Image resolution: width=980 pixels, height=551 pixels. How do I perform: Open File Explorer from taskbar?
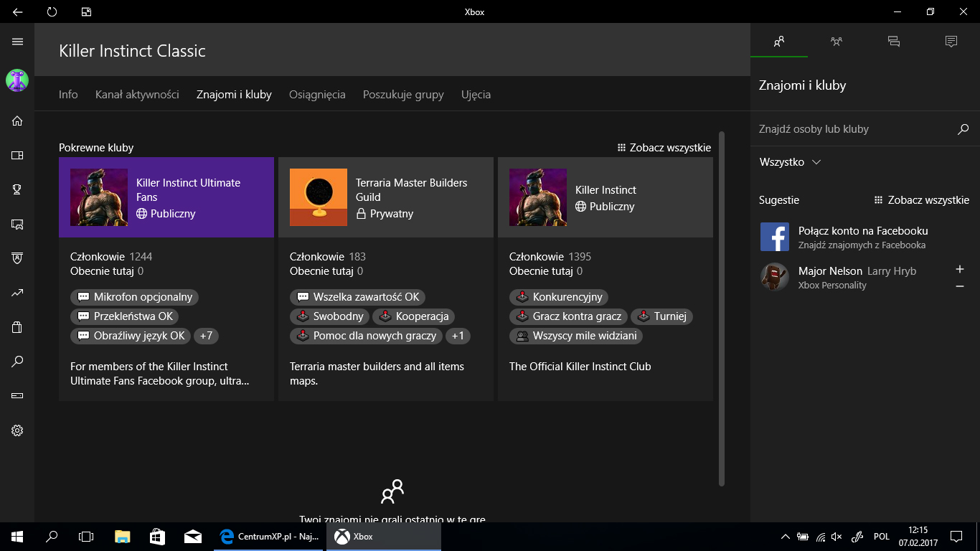tap(123, 536)
